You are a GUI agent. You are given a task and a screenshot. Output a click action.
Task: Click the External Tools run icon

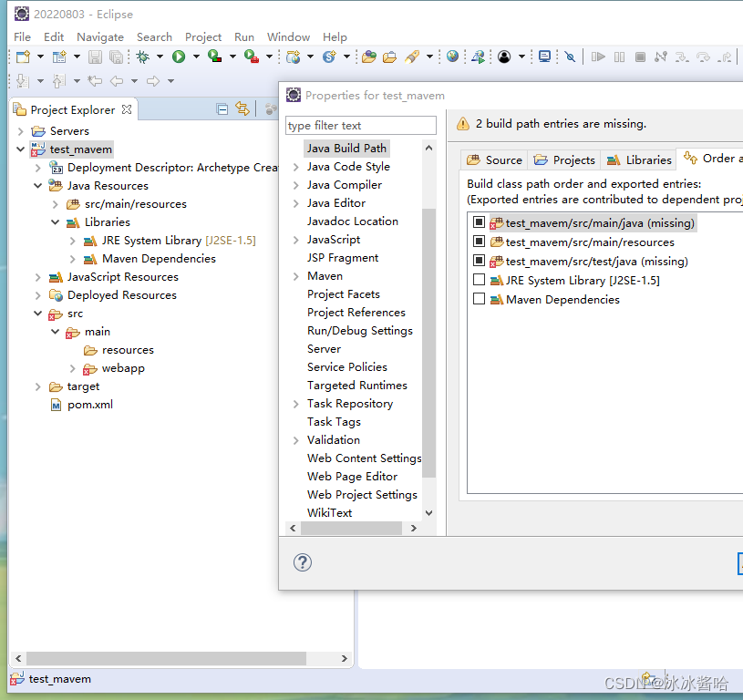click(x=252, y=57)
